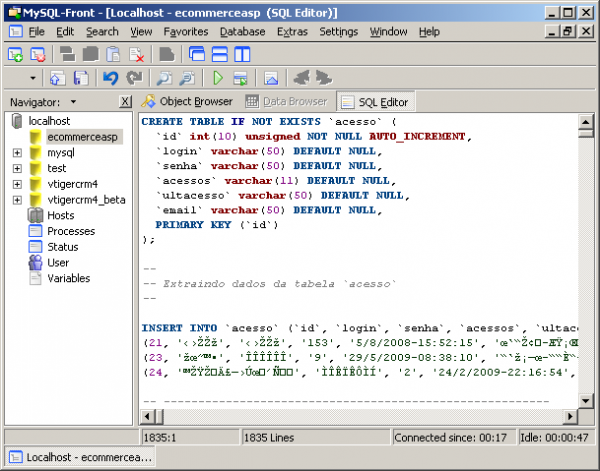Screen dimensions: 600x471
Task: Run the SQL query with green play icon
Action: coord(218,78)
